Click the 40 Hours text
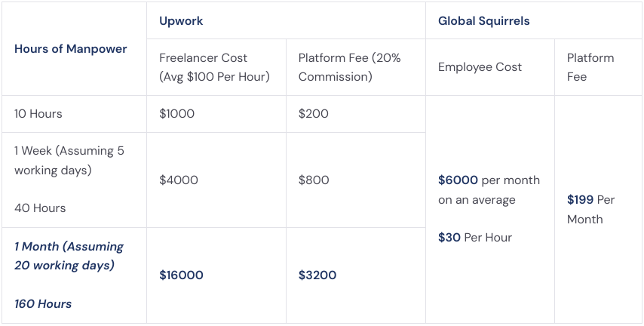The image size is (644, 326). click(x=40, y=208)
